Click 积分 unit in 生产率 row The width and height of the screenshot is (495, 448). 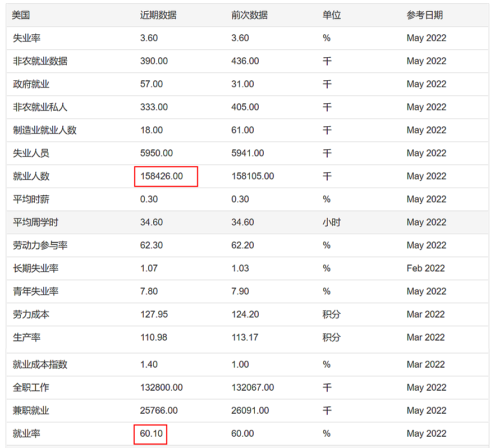(332, 338)
